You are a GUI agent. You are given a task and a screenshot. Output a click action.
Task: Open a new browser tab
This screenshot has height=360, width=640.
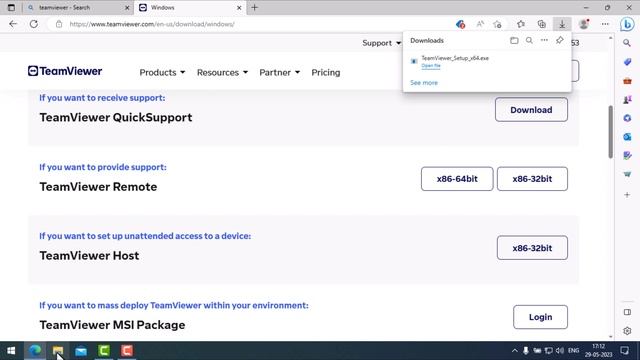(x=255, y=7)
